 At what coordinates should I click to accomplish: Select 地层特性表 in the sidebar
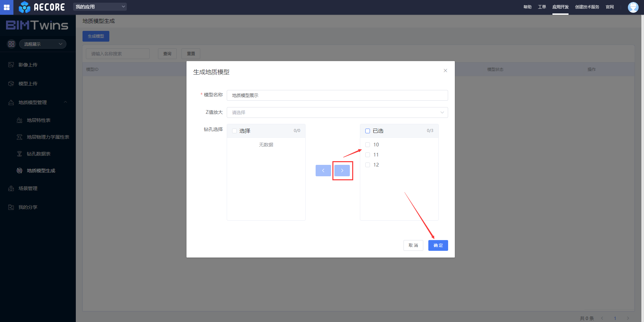pyautogui.click(x=39, y=120)
